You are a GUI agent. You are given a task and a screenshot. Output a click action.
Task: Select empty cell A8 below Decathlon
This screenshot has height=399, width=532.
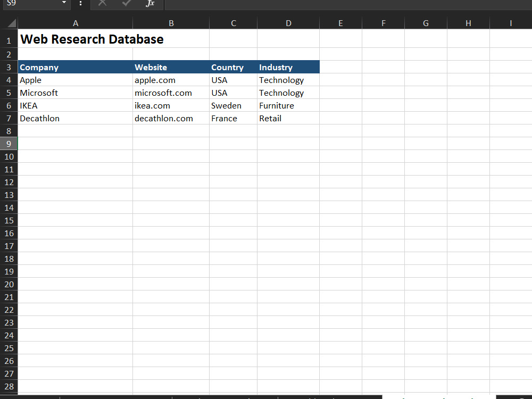pos(76,131)
